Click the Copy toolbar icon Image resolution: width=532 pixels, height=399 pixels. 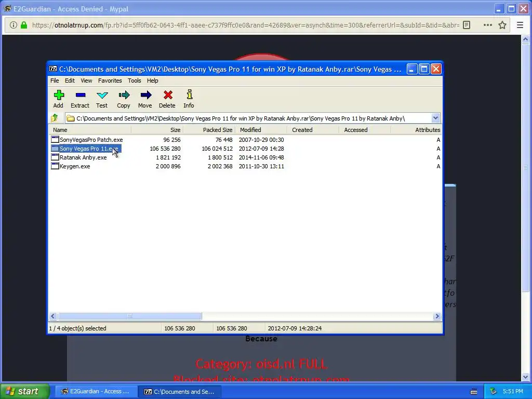tap(124, 95)
